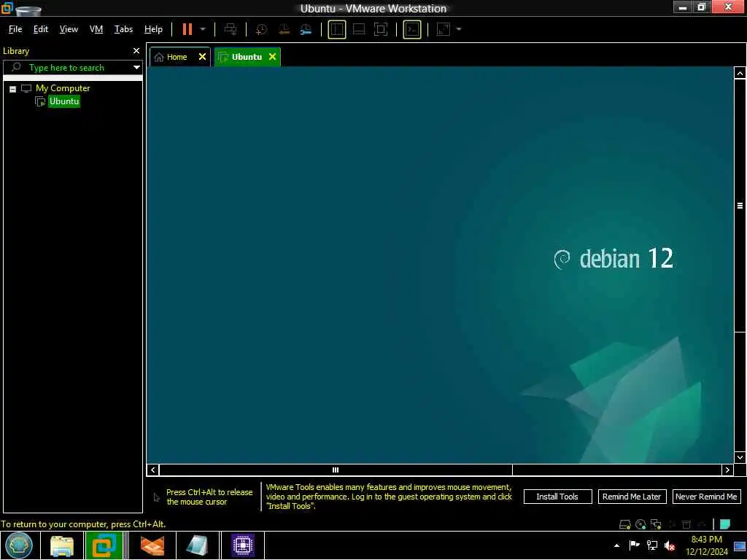The image size is (747, 560).
Task: Click the horizontal scrollbar thumb
Action: point(336,470)
